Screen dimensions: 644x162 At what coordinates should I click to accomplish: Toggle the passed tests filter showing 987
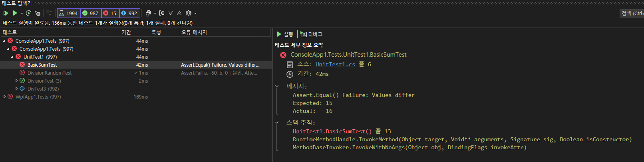pos(91,13)
